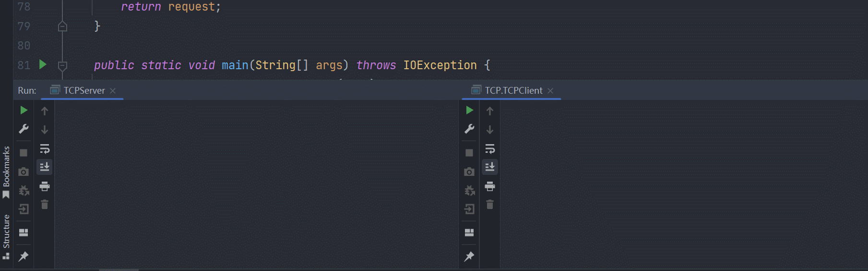Screen dimensions: 868x271
Task: Rerun TCPServer with green play icon
Action: [x=24, y=111]
